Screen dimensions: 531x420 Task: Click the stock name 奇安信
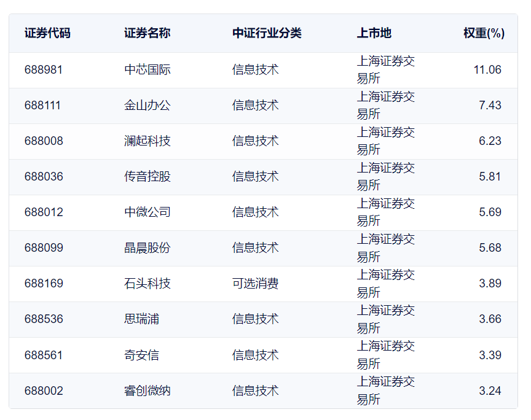(x=141, y=355)
